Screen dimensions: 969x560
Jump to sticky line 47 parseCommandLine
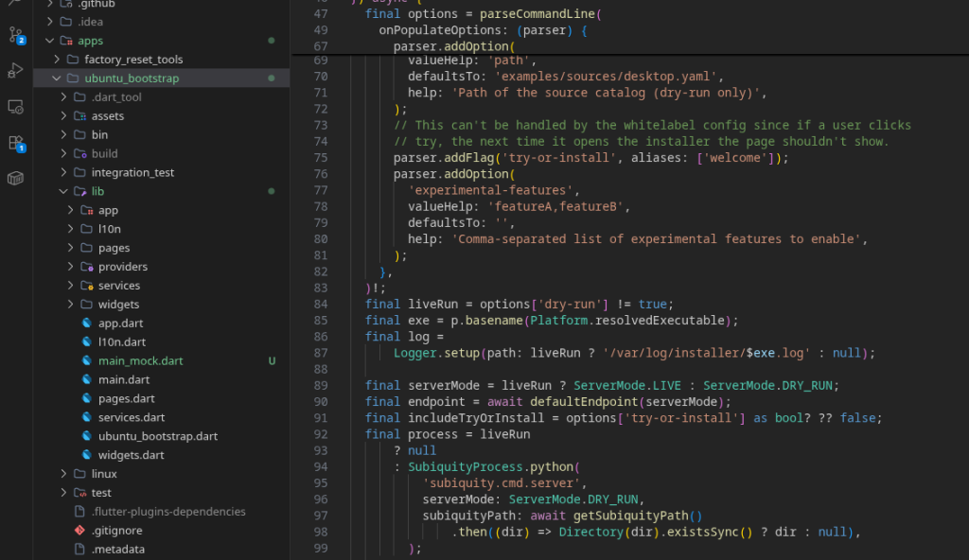tap(483, 13)
